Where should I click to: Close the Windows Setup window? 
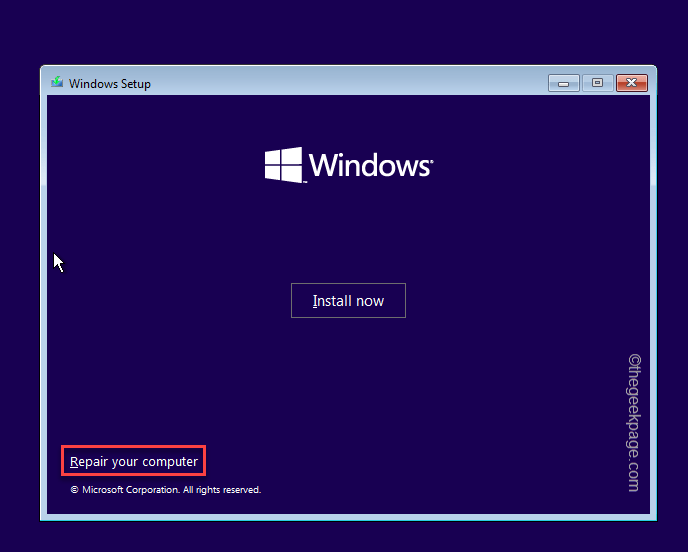[632, 83]
